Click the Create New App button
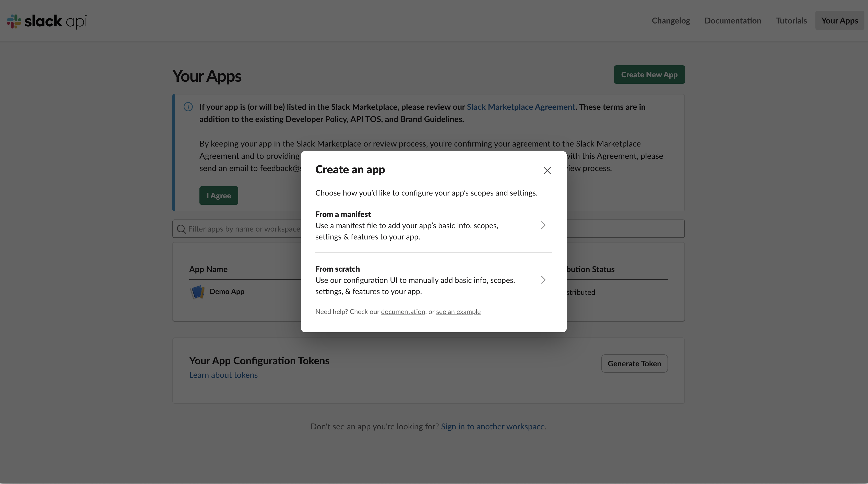The width and height of the screenshot is (868, 484). (x=649, y=75)
